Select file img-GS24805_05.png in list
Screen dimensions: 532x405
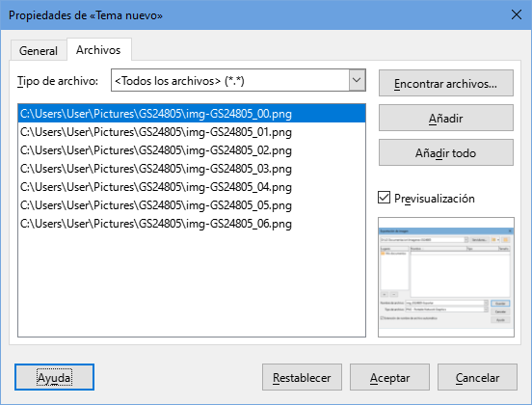pyautogui.click(x=192, y=205)
